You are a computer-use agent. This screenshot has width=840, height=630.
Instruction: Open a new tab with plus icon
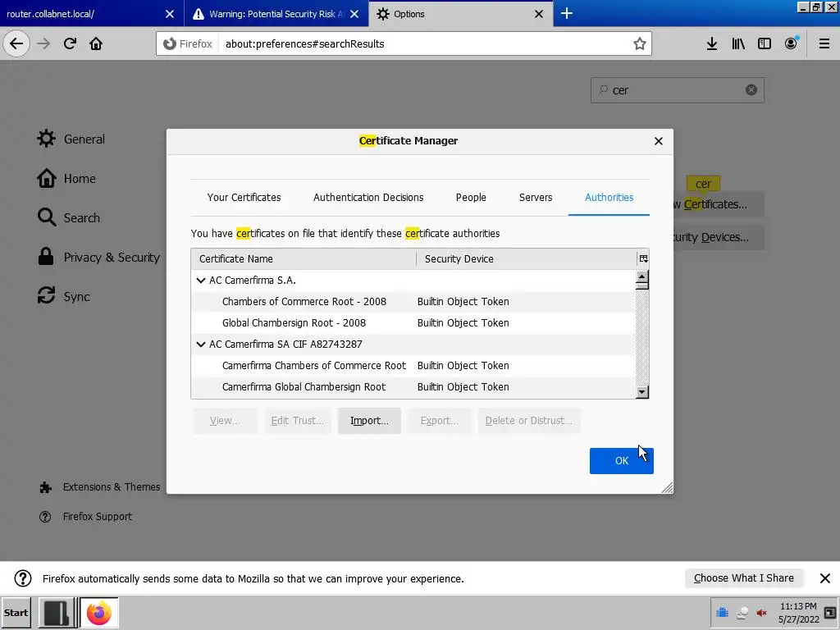(x=566, y=13)
